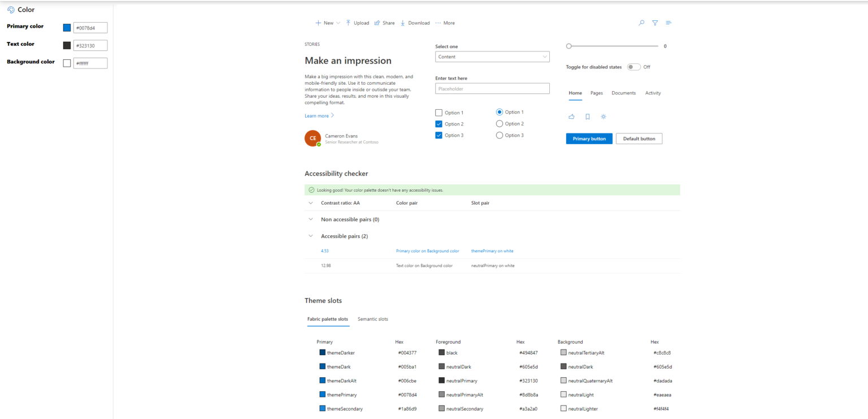This screenshot has height=419, width=868.
Task: Collapse the Accessible pairs (2) section
Action: click(x=310, y=236)
